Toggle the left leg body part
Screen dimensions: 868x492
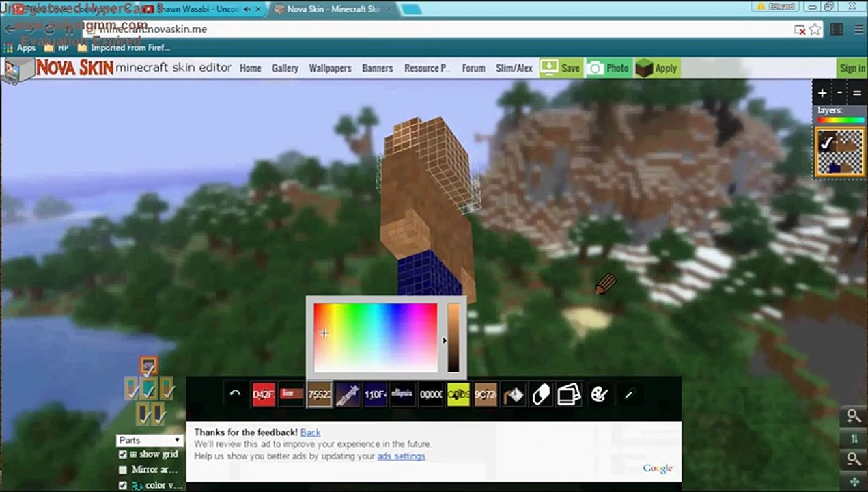[x=143, y=414]
